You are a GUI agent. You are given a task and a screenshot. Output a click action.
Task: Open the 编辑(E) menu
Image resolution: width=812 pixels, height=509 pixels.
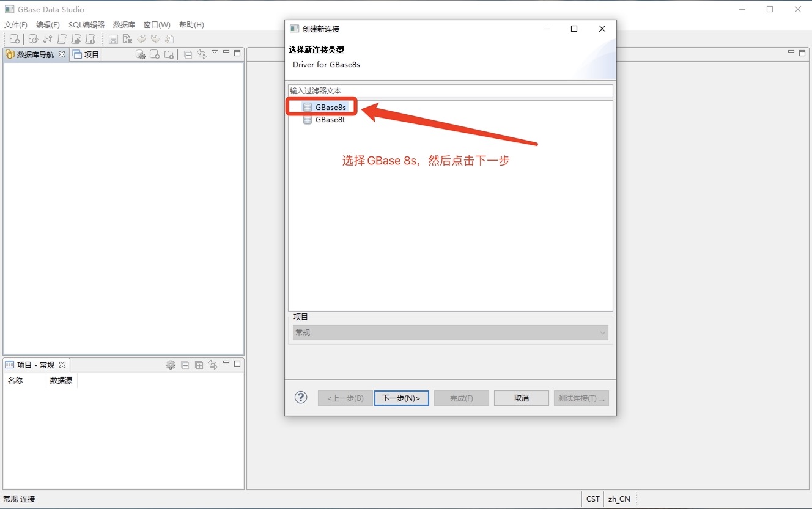pos(48,25)
